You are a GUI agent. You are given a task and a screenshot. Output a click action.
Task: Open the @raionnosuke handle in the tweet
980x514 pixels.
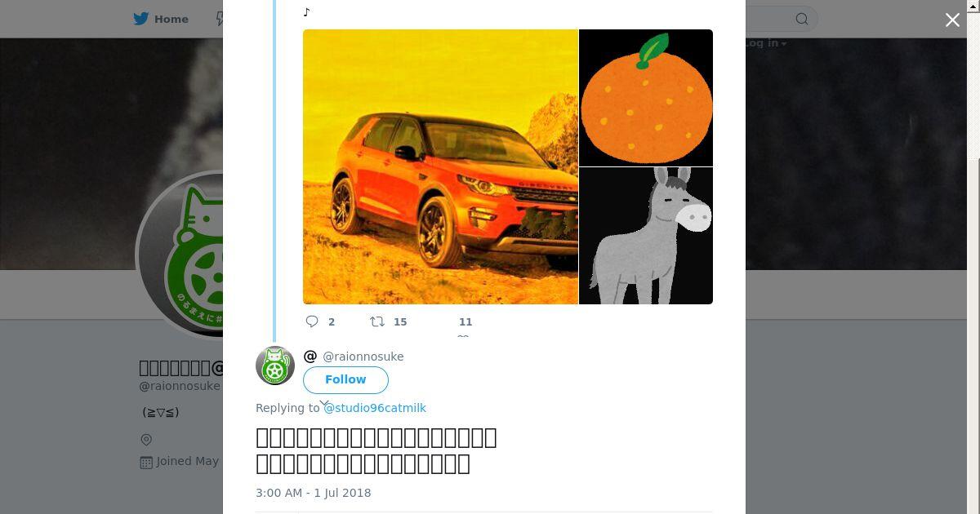click(363, 357)
